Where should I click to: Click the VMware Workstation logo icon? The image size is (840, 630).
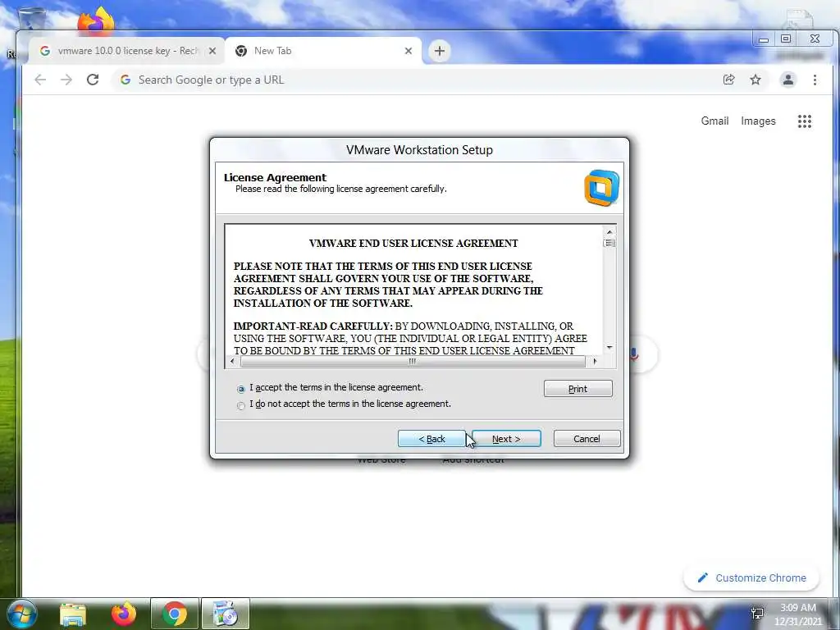point(601,188)
